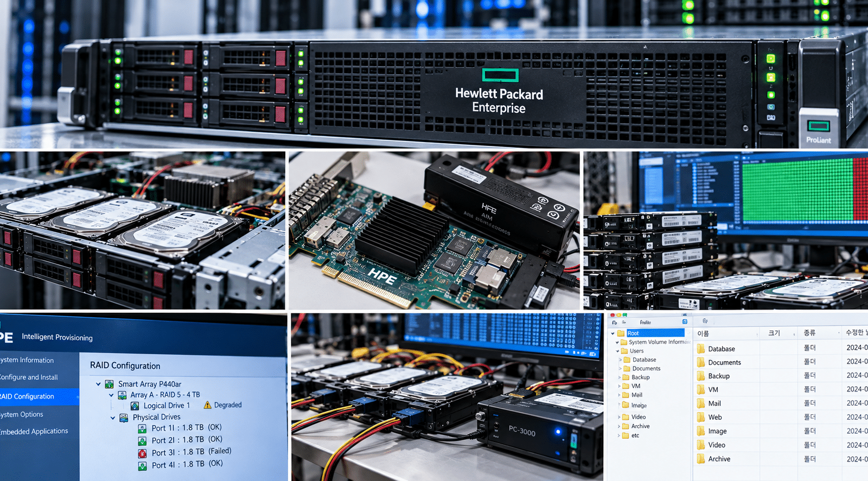868x481 pixels.
Task: Collapse the Physical Drives node
Action: (x=113, y=418)
